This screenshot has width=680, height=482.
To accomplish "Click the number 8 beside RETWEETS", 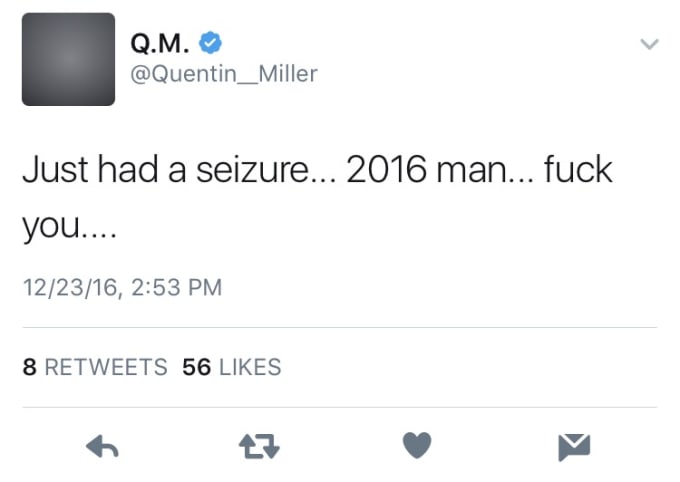I will point(29,367).
